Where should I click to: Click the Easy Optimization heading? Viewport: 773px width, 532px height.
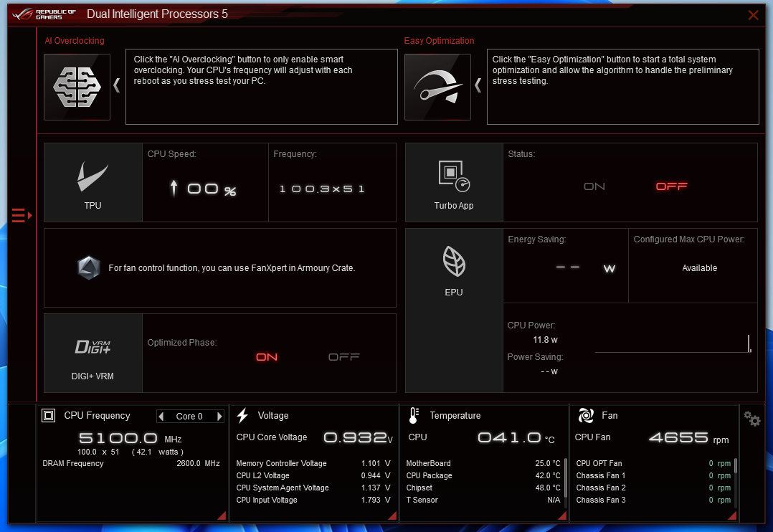tap(440, 41)
